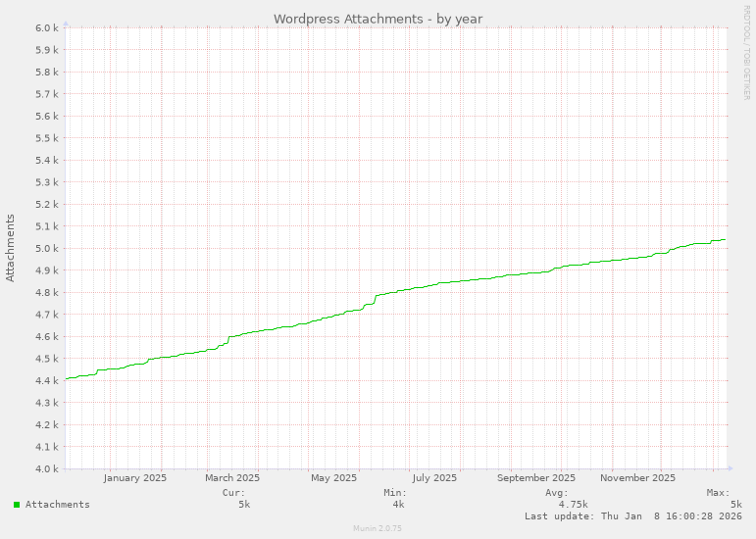
Task: Click the vertical axis label 'Attachments'
Action: pyautogui.click(x=10, y=248)
